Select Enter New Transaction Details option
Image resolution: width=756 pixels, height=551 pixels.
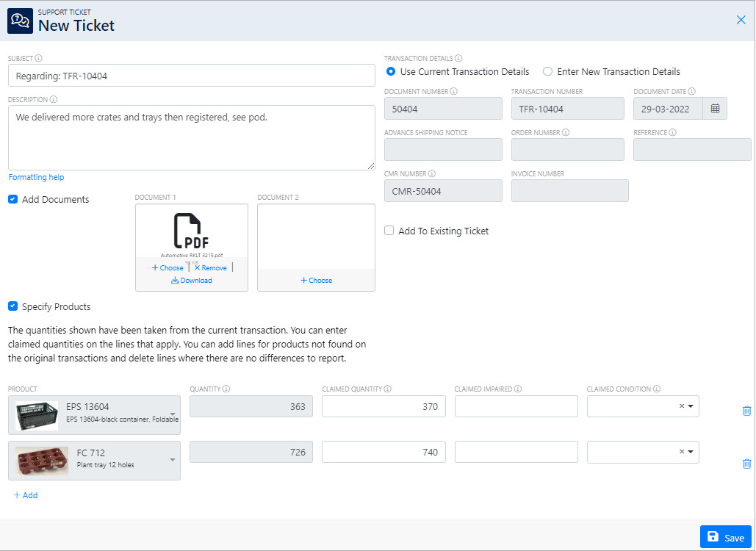(x=547, y=72)
